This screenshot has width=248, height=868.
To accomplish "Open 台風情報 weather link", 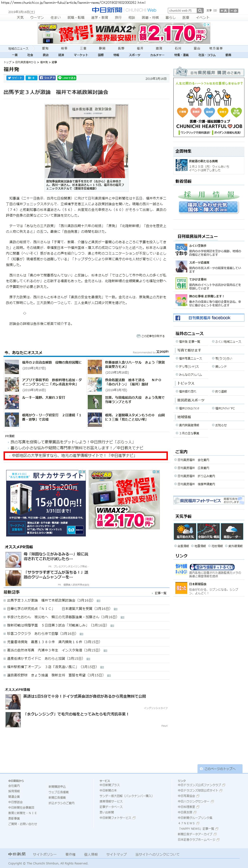I will point(183,546).
